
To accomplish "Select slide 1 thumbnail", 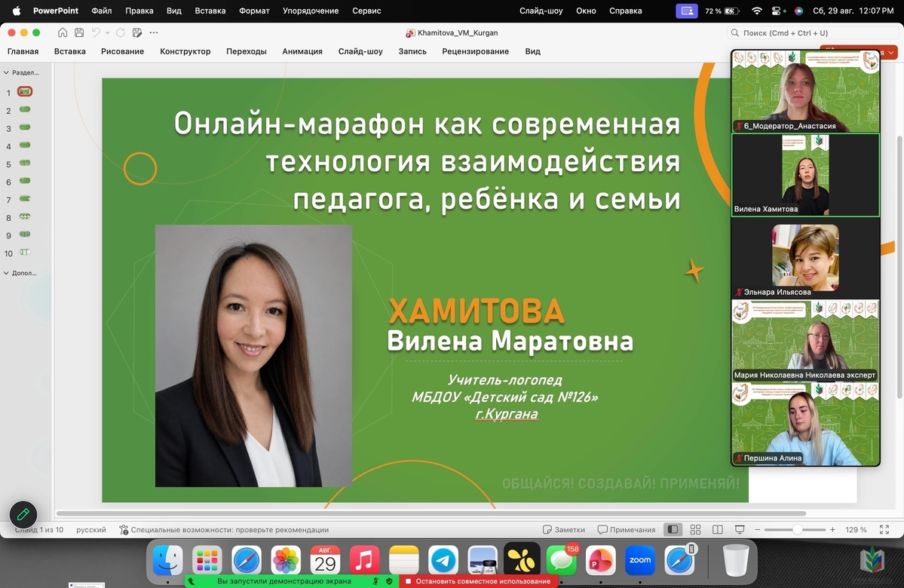I will pyautogui.click(x=25, y=92).
